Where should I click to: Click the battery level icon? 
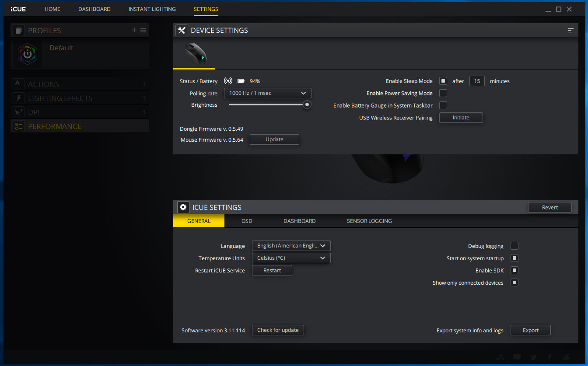tap(241, 81)
